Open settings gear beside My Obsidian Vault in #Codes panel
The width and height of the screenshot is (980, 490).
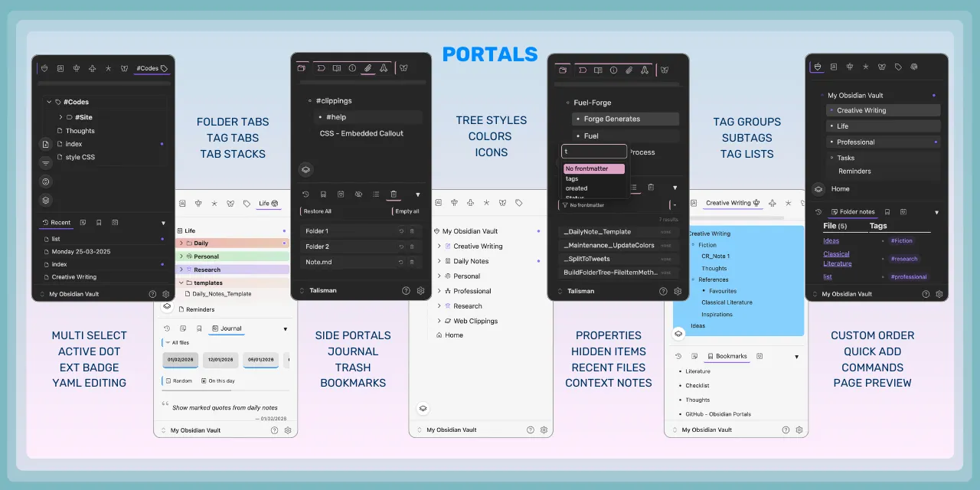(166, 294)
